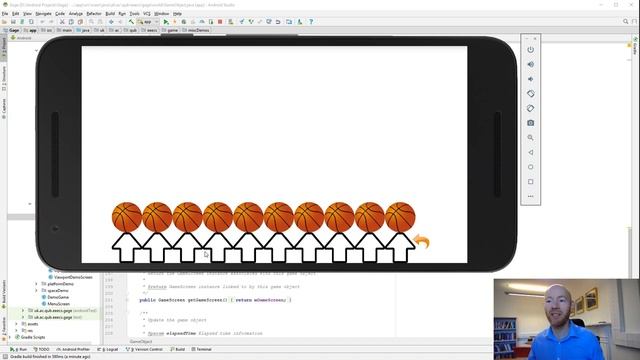Expand the spaceDemo package

(x=36, y=291)
